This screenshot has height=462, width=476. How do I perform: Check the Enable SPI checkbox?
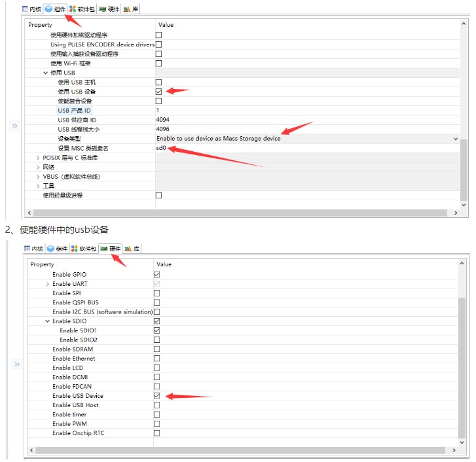click(x=156, y=293)
